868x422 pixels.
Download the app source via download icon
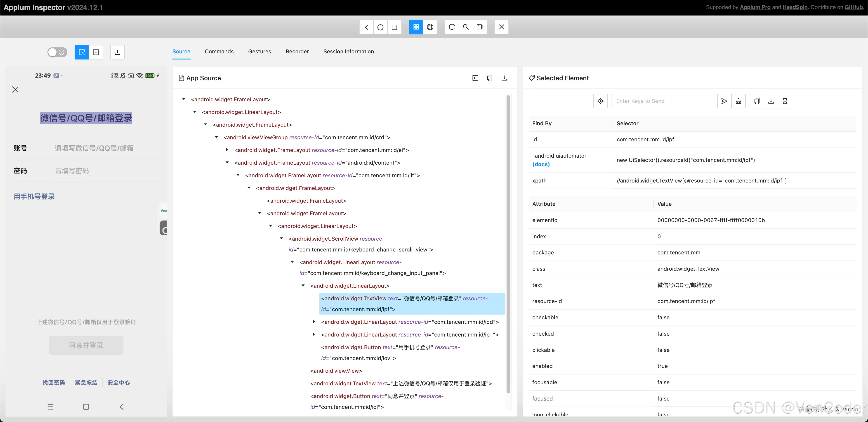coord(504,78)
